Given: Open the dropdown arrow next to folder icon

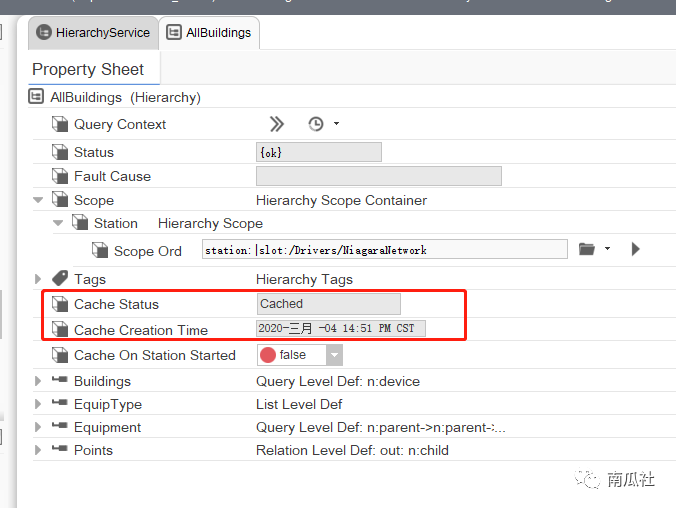Looking at the screenshot, I should pos(607,249).
